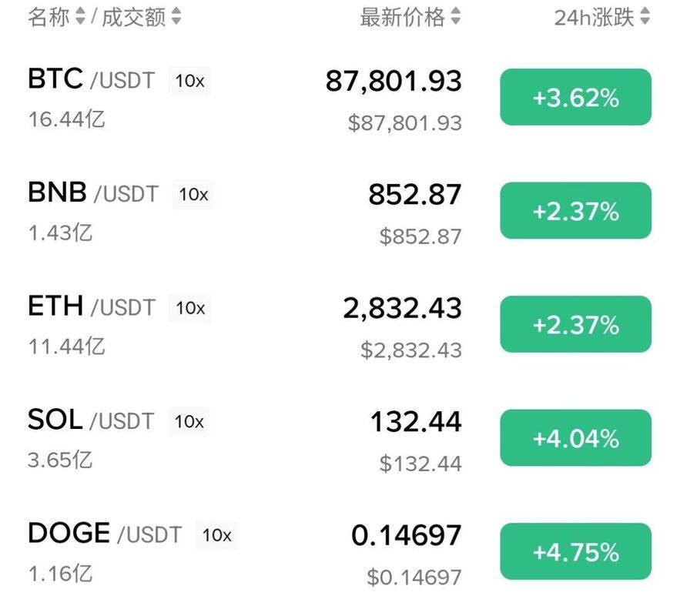
Task: Open the SOL/USDT trading pair
Action: pos(90,420)
